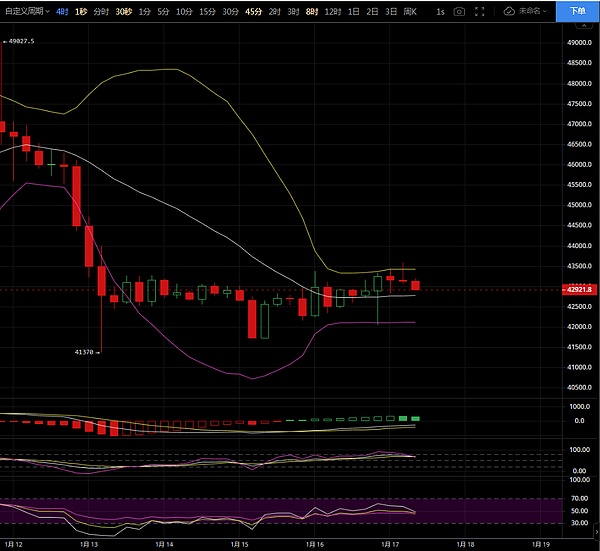Select the 45分 interval
Screen dimensions: 600x551
coord(254,11)
